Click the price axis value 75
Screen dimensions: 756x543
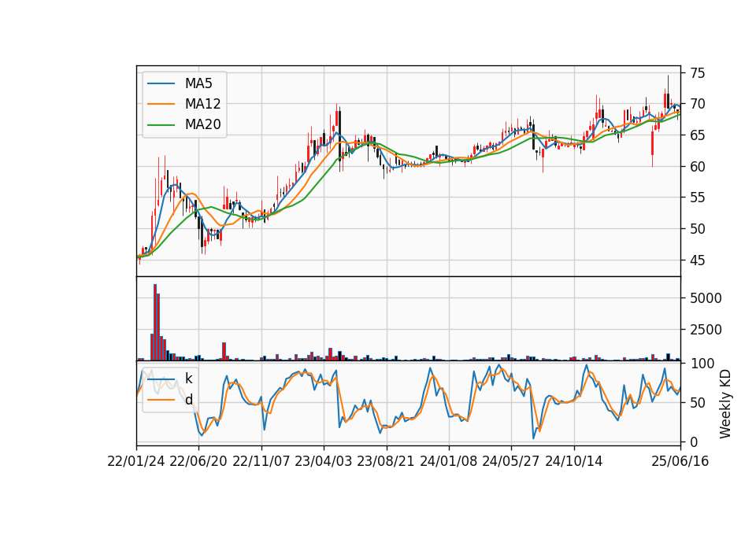coord(697,73)
